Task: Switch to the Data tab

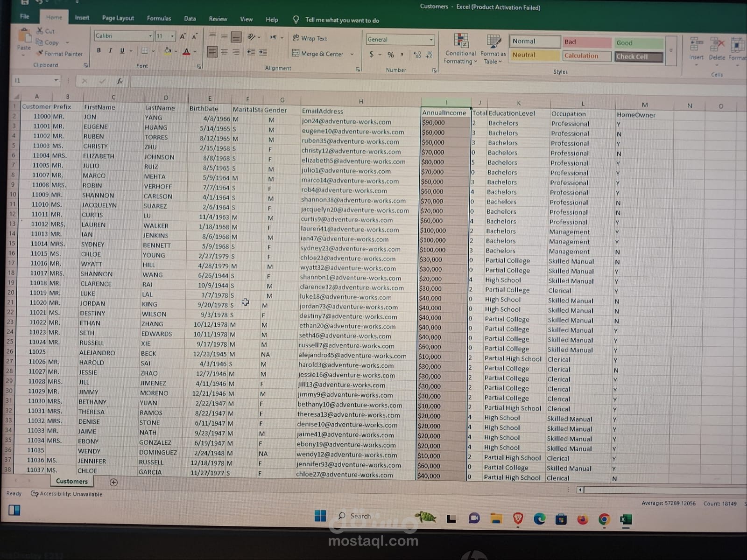Action: [190, 19]
